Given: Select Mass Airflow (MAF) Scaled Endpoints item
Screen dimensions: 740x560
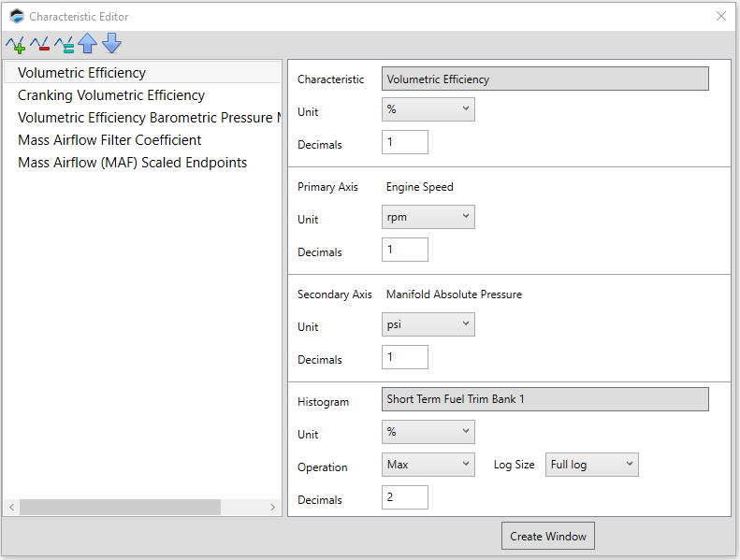Looking at the screenshot, I should pyautogui.click(x=132, y=163).
